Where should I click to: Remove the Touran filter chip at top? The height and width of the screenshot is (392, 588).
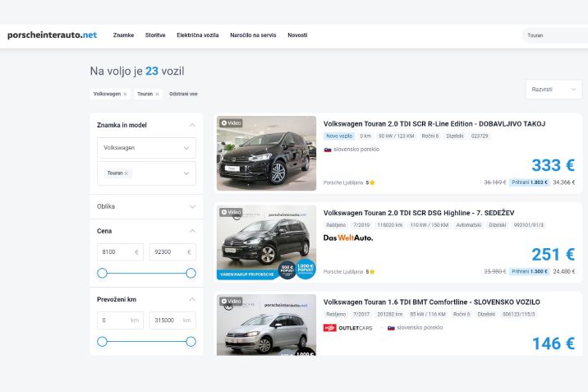point(157,95)
